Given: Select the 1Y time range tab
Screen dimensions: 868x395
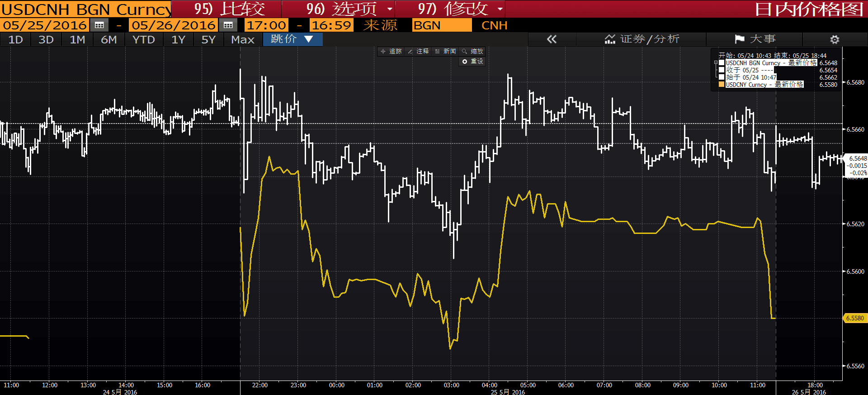Looking at the screenshot, I should tap(178, 40).
